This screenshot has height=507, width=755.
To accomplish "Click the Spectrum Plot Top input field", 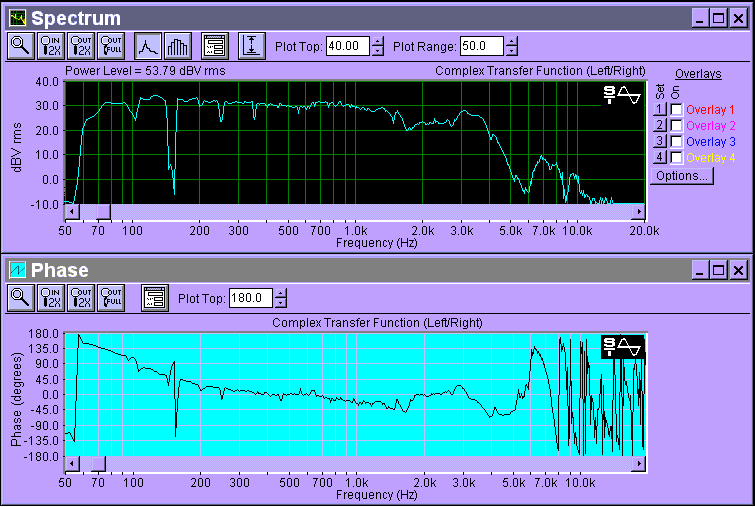I will click(347, 46).
